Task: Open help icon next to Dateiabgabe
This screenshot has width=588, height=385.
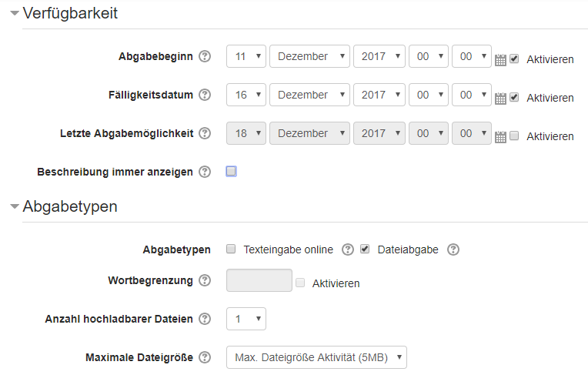Action: (x=453, y=249)
